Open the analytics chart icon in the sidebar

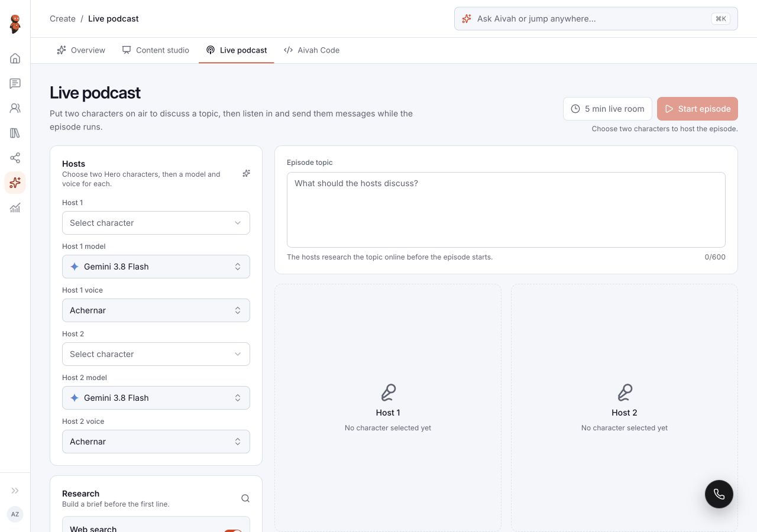click(15, 207)
